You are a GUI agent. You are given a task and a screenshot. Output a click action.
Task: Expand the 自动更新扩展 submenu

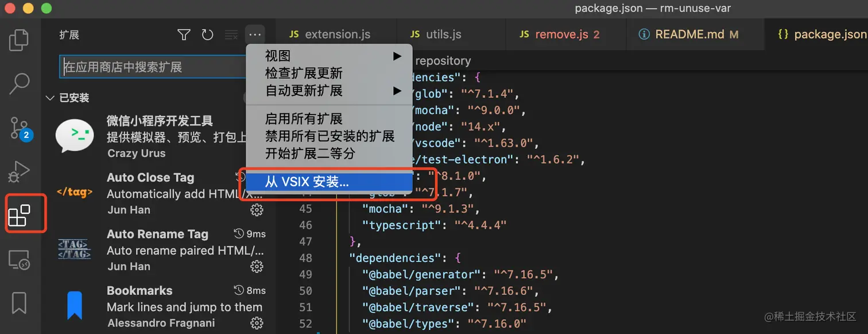pos(330,90)
